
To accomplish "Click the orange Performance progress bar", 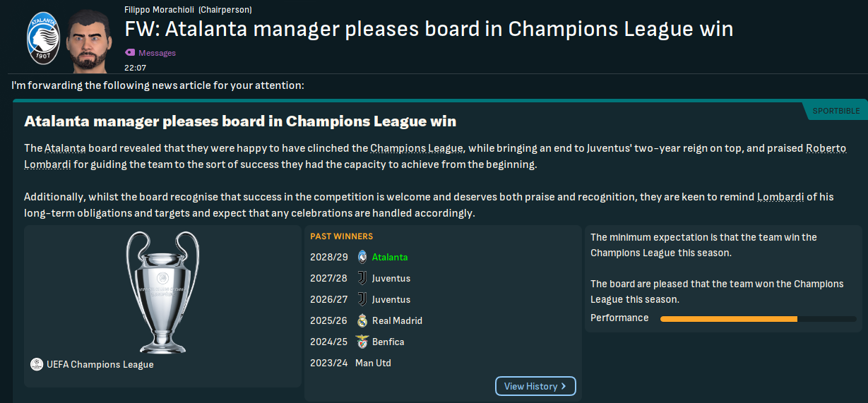I will click(x=728, y=319).
